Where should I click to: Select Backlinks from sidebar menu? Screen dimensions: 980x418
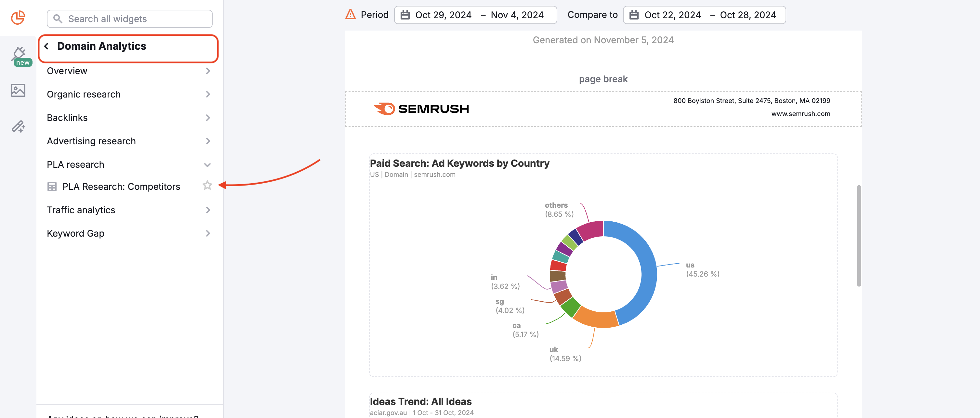67,117
